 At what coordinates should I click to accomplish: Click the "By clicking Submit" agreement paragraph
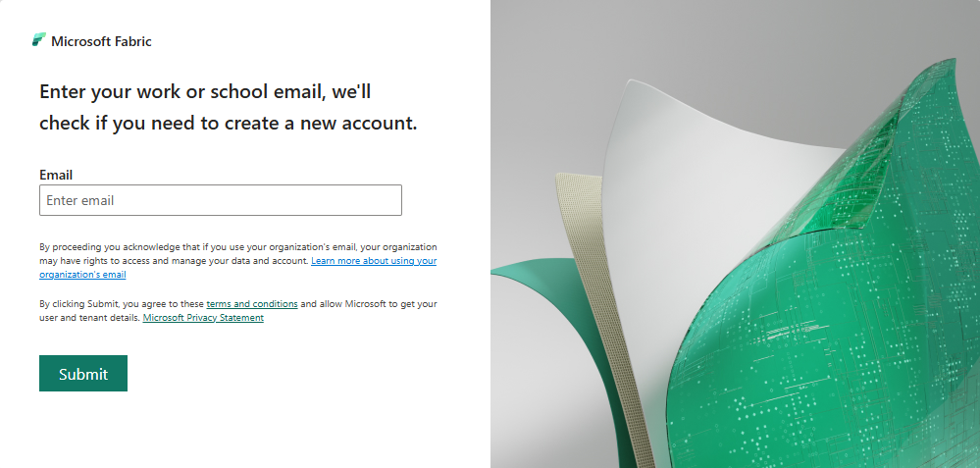(238, 311)
